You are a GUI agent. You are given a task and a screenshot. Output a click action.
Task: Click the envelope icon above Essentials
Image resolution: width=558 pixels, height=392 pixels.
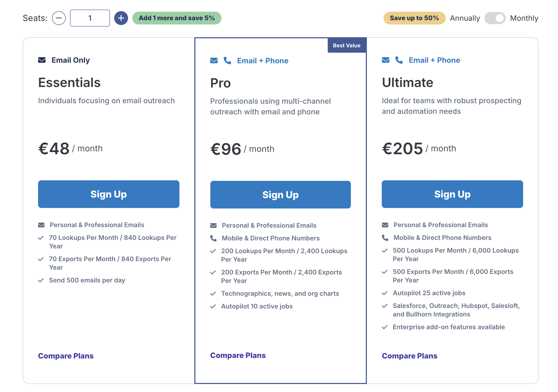[42, 60]
